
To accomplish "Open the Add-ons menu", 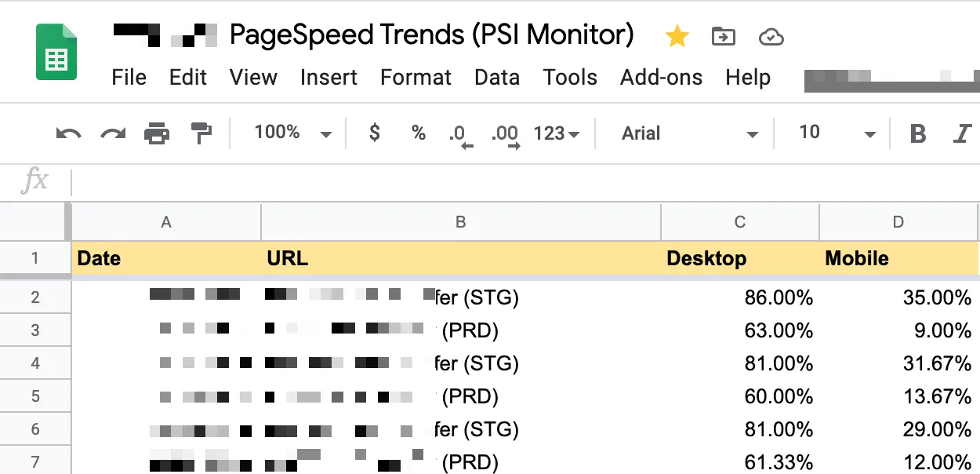I will tap(661, 77).
